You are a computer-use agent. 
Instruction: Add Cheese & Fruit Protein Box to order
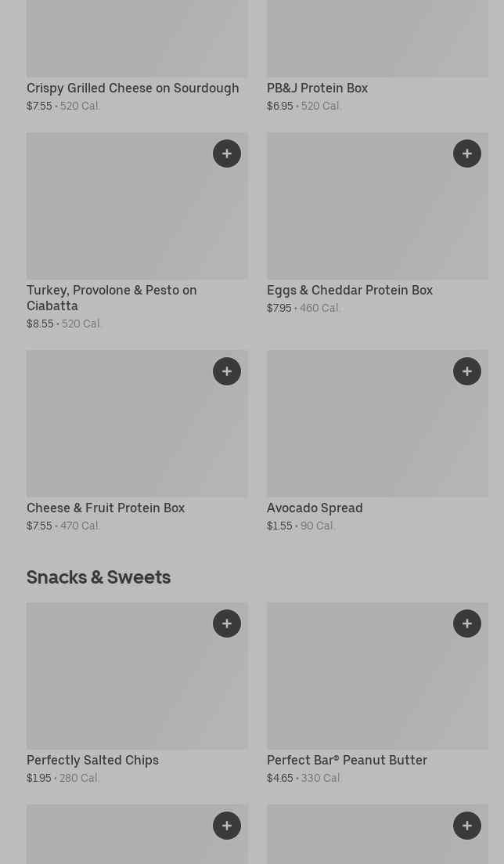point(227,371)
